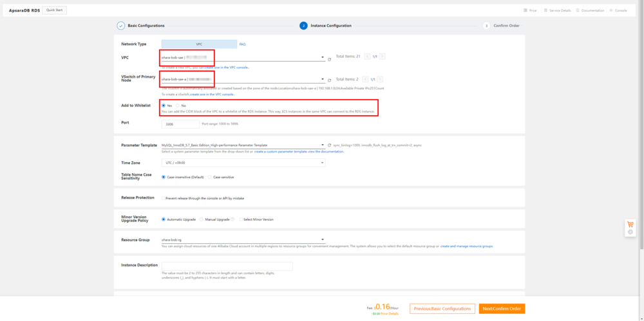Open the Time Zone dropdown
This screenshot has height=321, width=644.
coord(243,163)
